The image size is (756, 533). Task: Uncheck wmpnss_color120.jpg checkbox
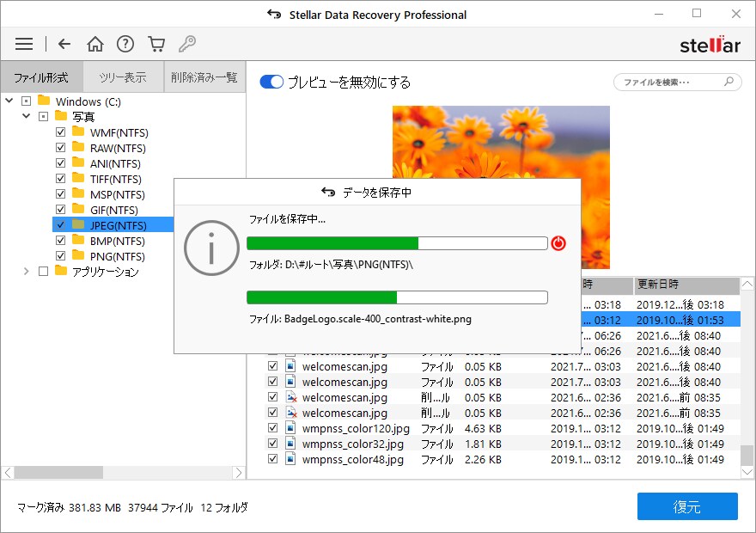click(x=272, y=428)
